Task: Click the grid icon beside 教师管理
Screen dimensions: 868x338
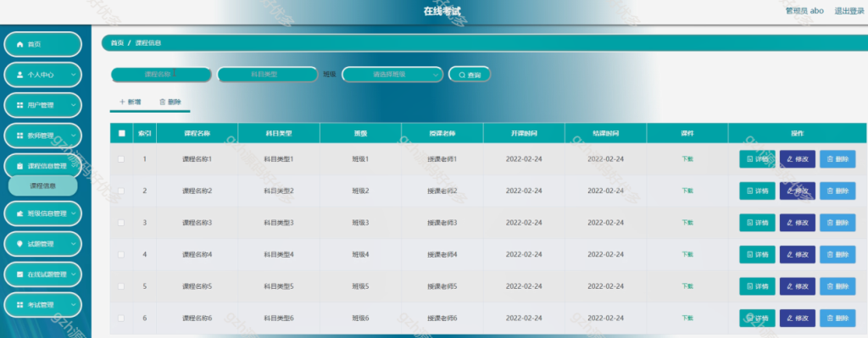Action: click(20, 136)
